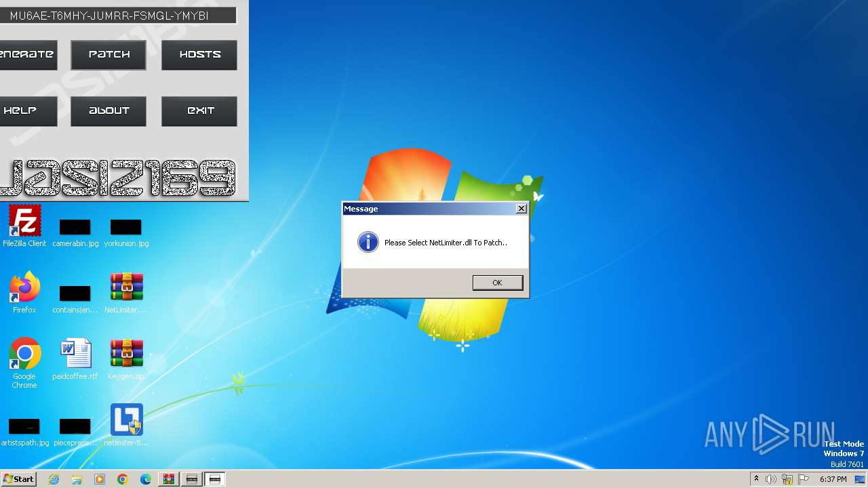Open About in the keygen window

click(108, 110)
